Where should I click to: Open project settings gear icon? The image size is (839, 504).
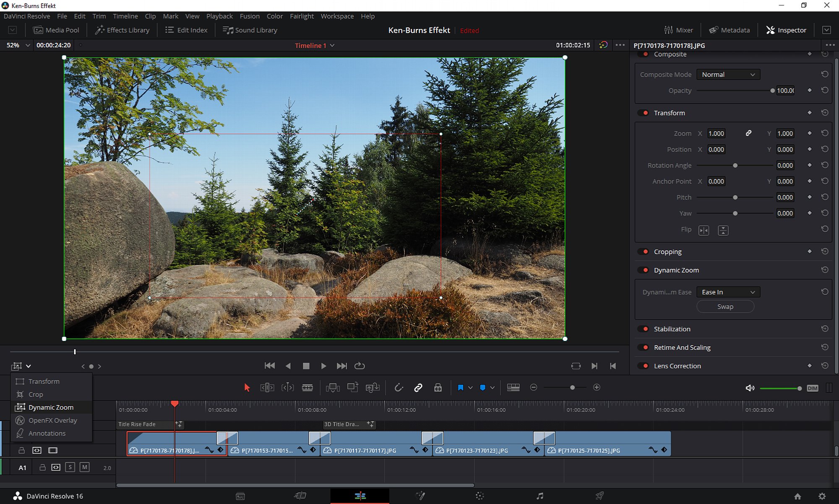[x=822, y=496]
